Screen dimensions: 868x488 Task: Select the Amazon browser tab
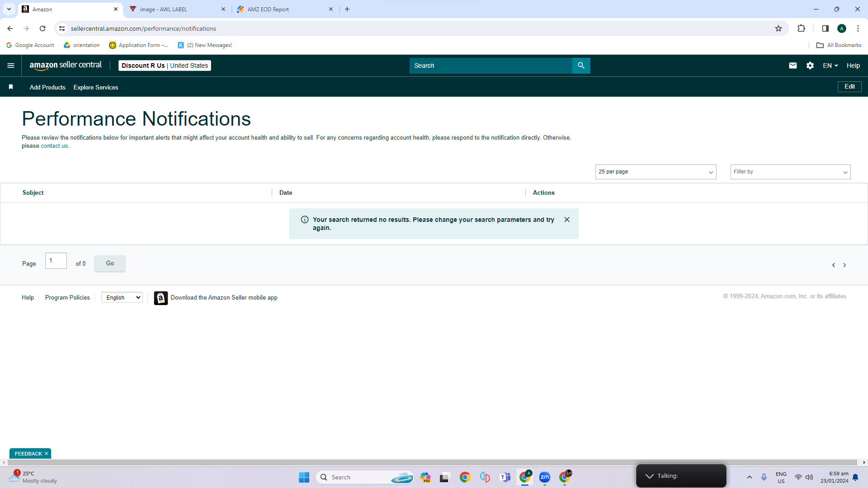70,9
